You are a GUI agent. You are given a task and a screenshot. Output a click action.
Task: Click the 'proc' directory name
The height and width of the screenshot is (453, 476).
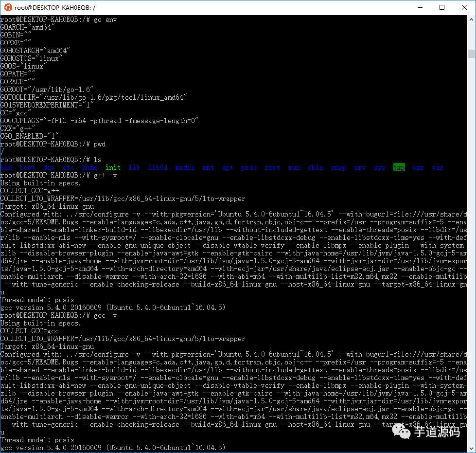tap(249, 168)
